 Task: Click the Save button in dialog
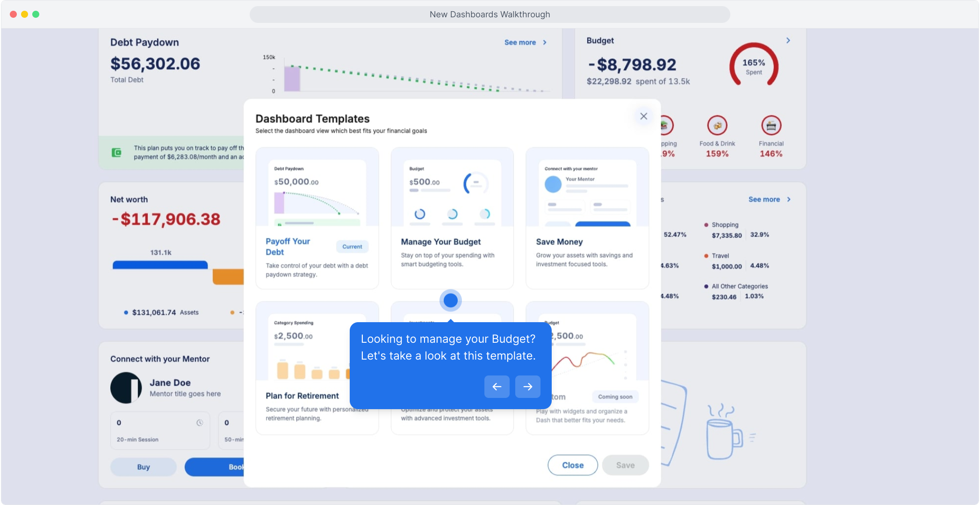(x=625, y=465)
